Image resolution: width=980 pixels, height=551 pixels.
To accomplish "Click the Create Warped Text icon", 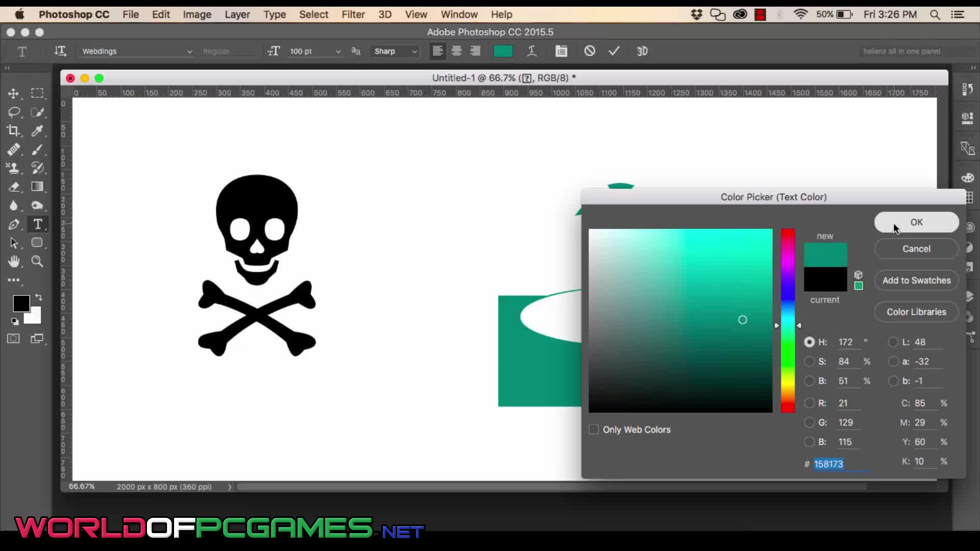I will (532, 51).
